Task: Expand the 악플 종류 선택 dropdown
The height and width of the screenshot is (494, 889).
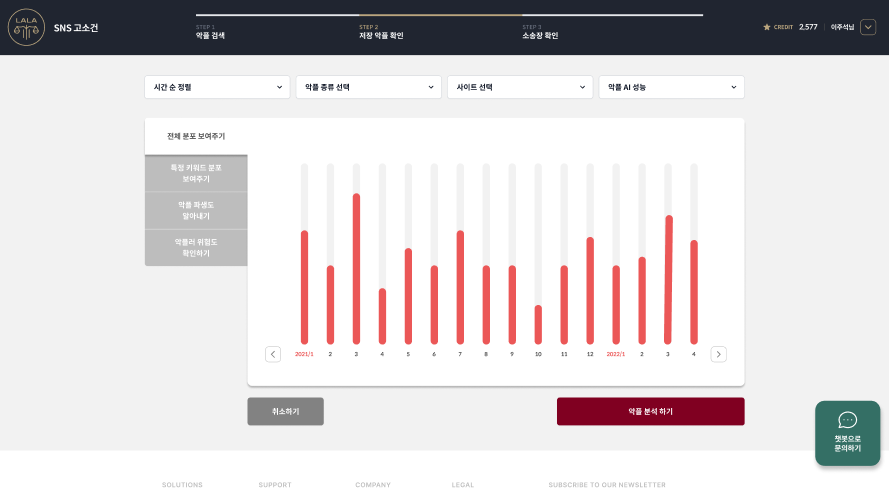Action: pos(368,87)
